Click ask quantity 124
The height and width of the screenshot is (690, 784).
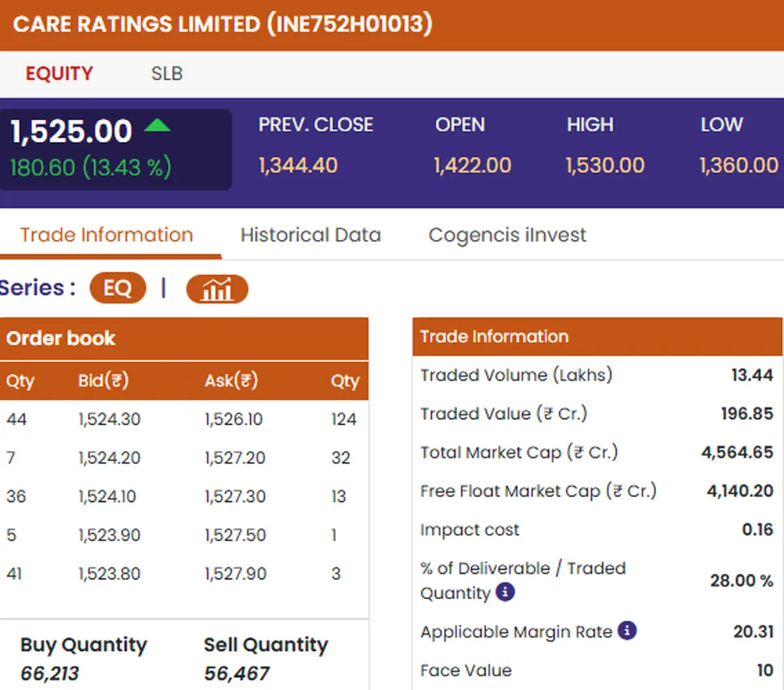tap(344, 419)
